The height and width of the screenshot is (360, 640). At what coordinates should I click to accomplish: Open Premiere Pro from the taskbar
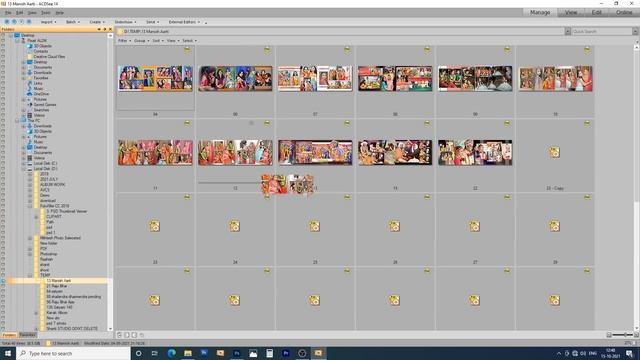[x=286, y=353]
